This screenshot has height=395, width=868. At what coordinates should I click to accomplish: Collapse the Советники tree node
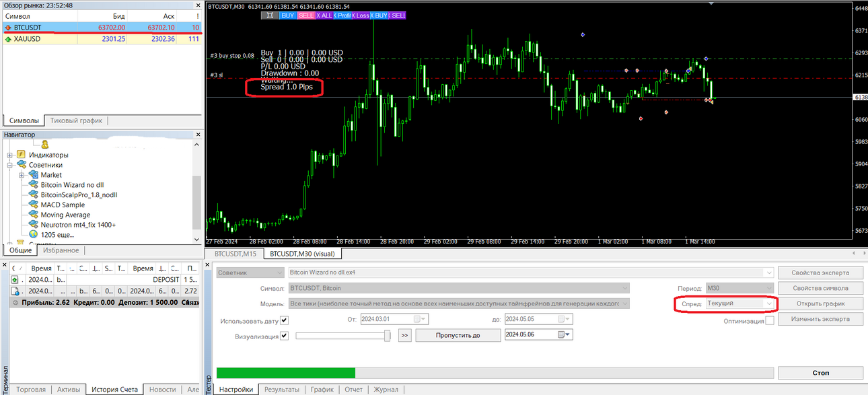(x=10, y=165)
